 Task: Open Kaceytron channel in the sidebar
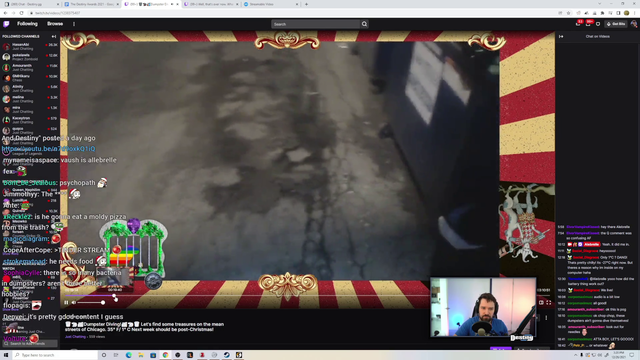[x=30, y=120]
